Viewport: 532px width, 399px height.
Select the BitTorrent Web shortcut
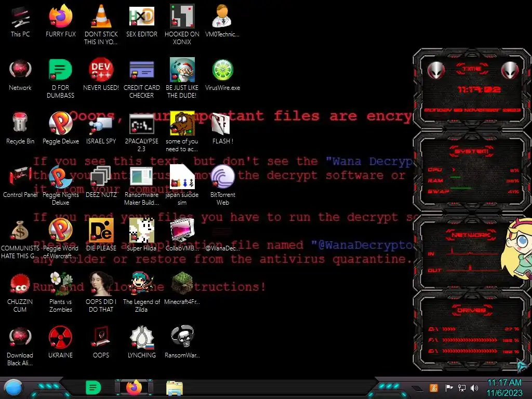222,177
